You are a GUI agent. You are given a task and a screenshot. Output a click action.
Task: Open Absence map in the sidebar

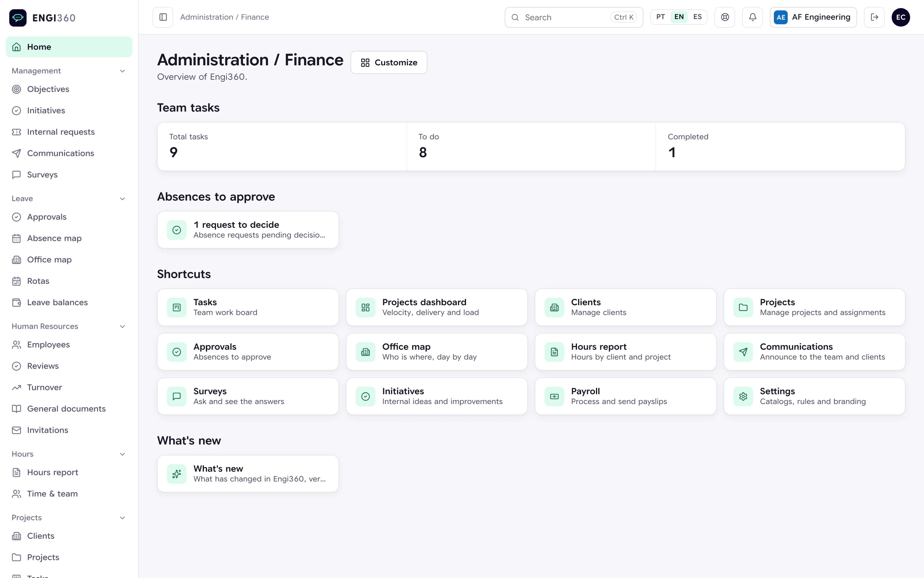coord(69,238)
